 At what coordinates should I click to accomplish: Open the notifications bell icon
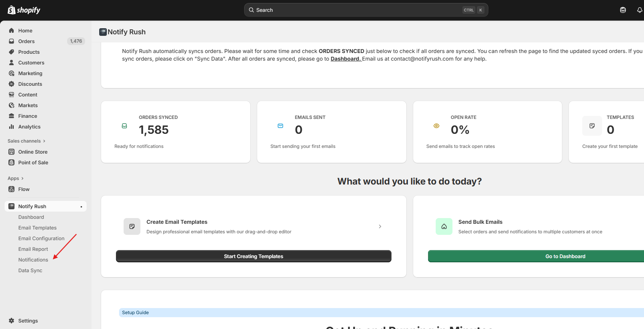coord(639,10)
